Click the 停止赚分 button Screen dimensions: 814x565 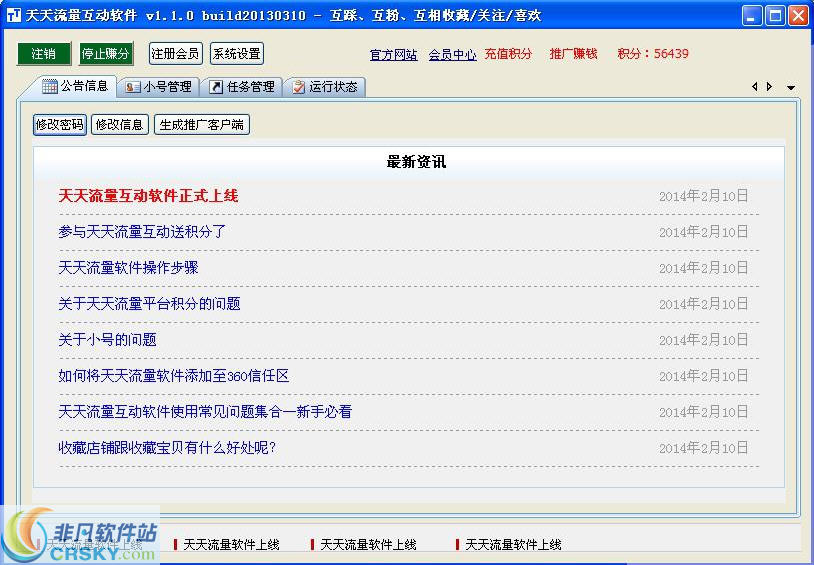(x=106, y=54)
